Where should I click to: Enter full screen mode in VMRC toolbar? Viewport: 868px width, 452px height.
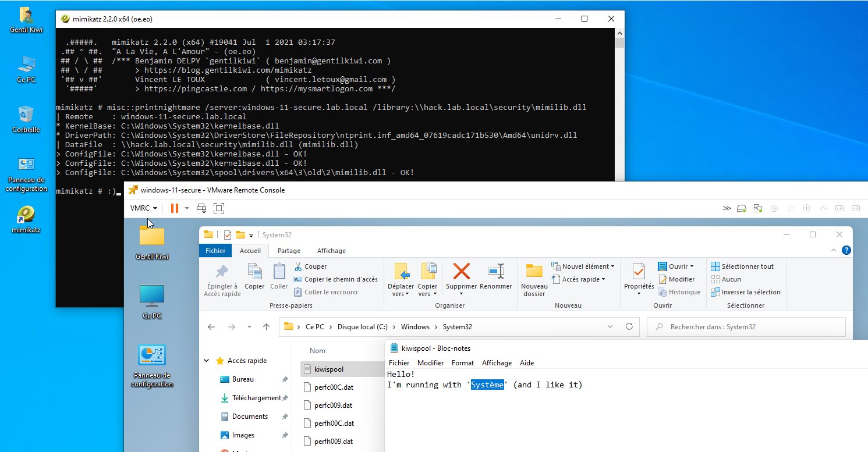coord(219,208)
